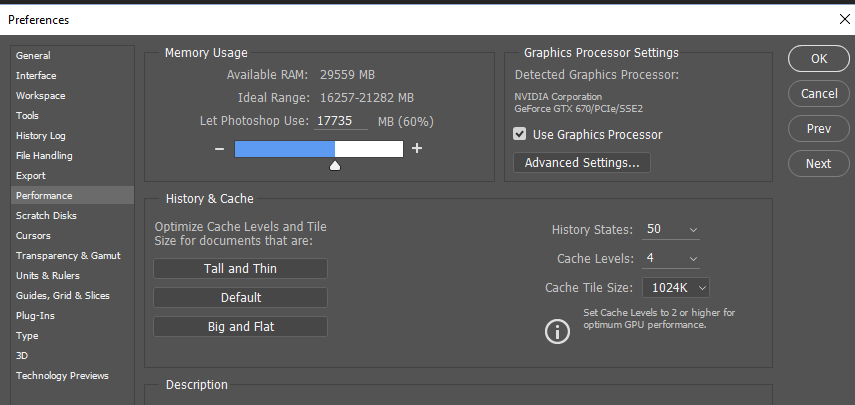Click the minus icon beside memory slider
855x405 pixels.
point(219,149)
